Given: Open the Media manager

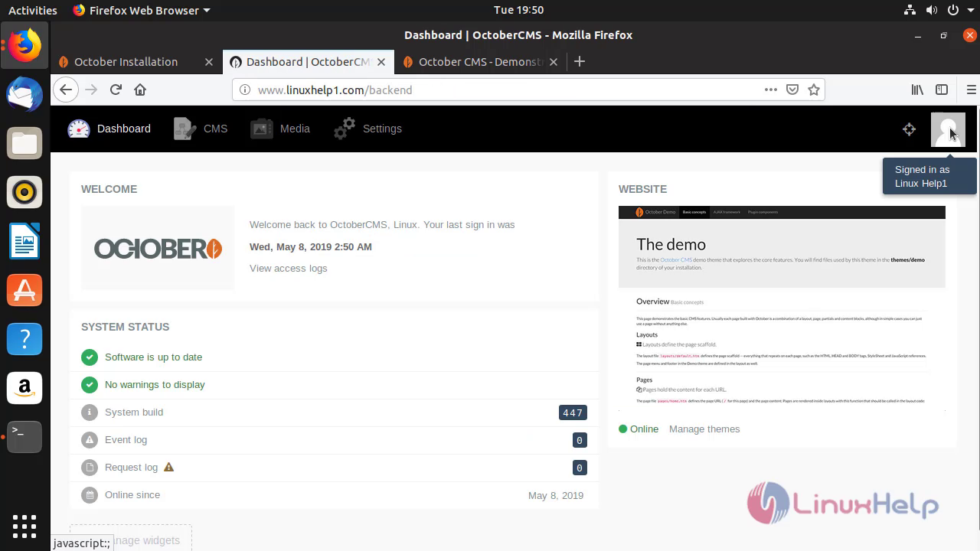Looking at the screenshot, I should click(x=280, y=129).
